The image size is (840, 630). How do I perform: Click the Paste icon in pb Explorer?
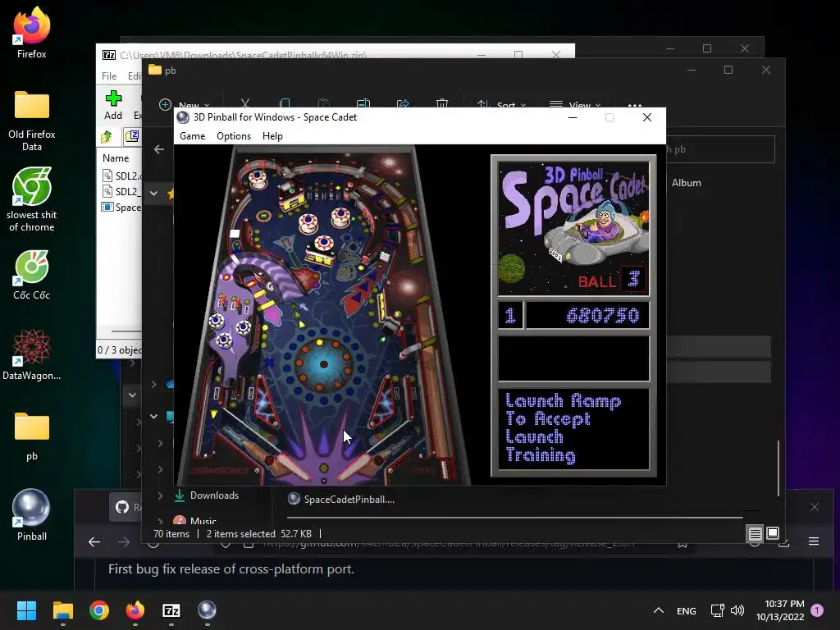point(323,103)
